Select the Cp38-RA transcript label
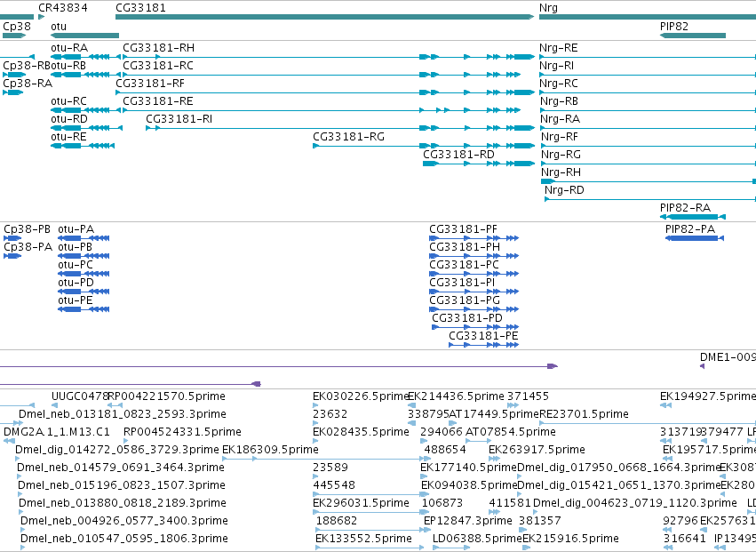 tap(28, 84)
